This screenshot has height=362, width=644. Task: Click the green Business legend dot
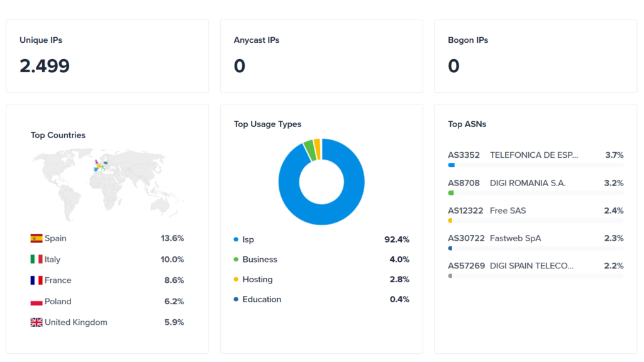click(x=236, y=260)
